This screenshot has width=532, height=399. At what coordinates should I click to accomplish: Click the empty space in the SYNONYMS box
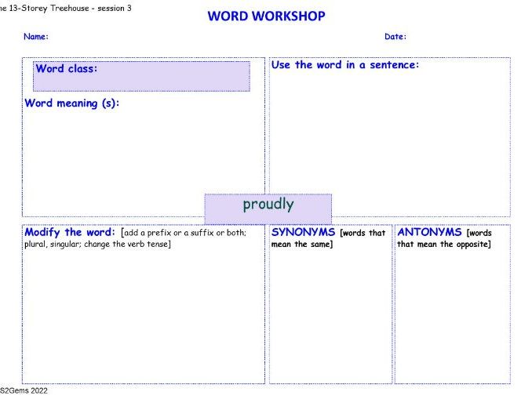click(x=330, y=314)
